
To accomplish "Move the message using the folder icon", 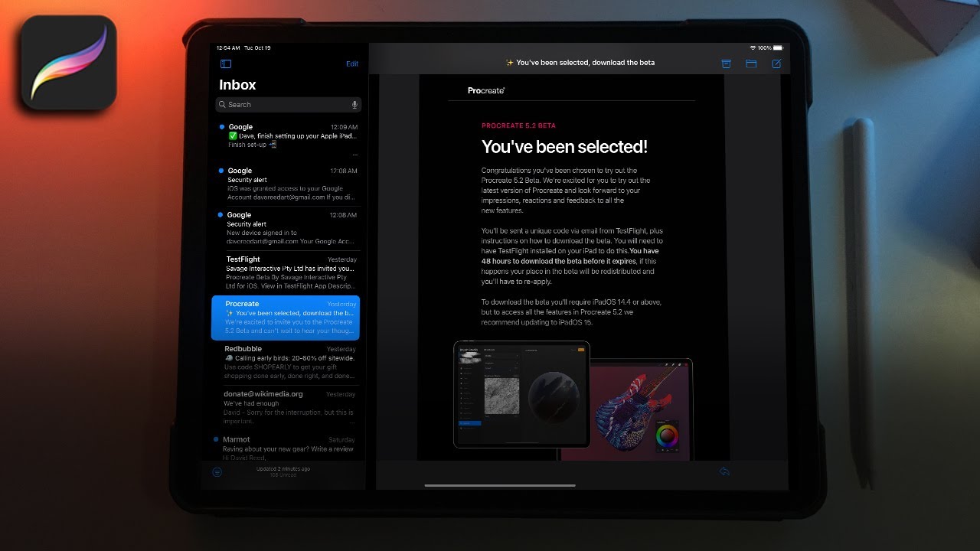I will pyautogui.click(x=751, y=64).
